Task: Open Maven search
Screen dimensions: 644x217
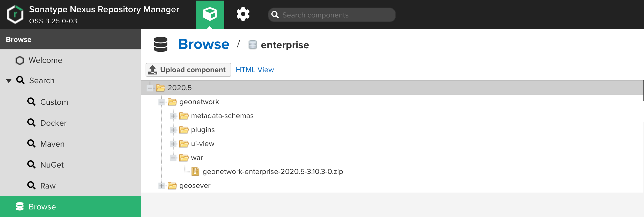Action: coord(52,144)
